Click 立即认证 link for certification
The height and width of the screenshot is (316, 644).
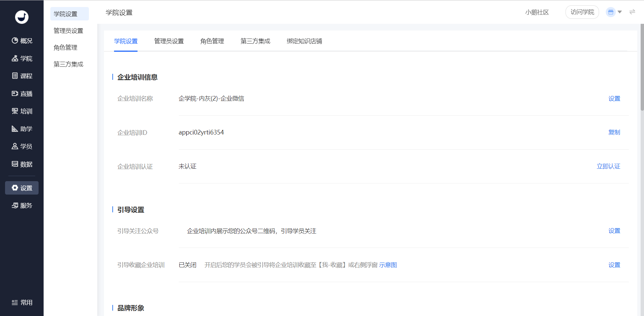click(608, 166)
